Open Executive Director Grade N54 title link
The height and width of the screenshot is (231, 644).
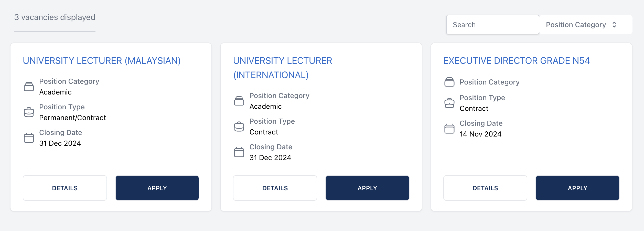[517, 61]
